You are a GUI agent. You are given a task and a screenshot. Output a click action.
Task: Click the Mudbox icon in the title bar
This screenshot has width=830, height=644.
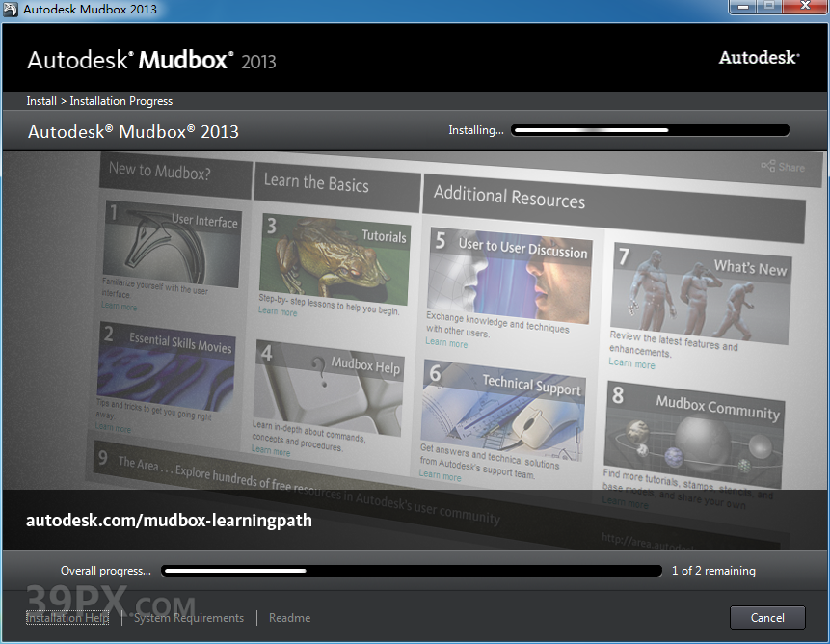pyautogui.click(x=11, y=11)
